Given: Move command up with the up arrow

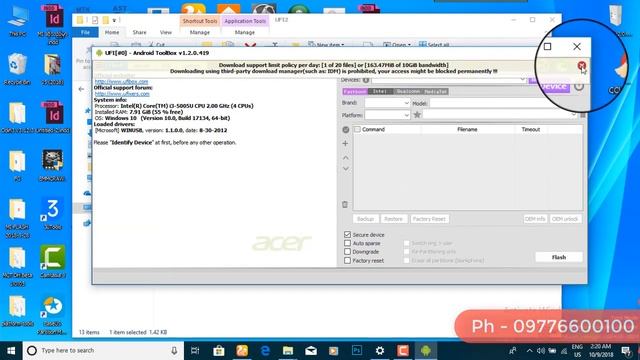Looking at the screenshot, I should (345, 158).
